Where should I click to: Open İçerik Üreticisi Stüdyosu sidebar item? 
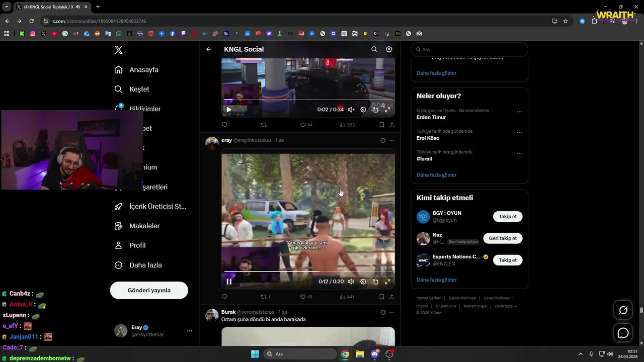(150, 207)
